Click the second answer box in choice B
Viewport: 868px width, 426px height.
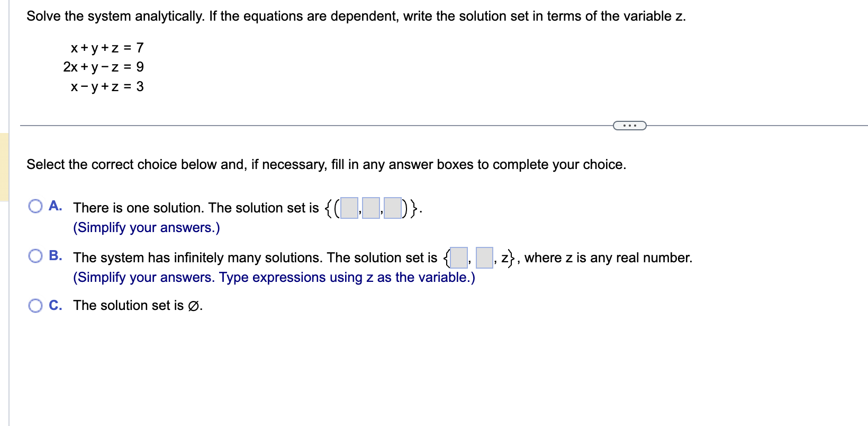point(483,258)
